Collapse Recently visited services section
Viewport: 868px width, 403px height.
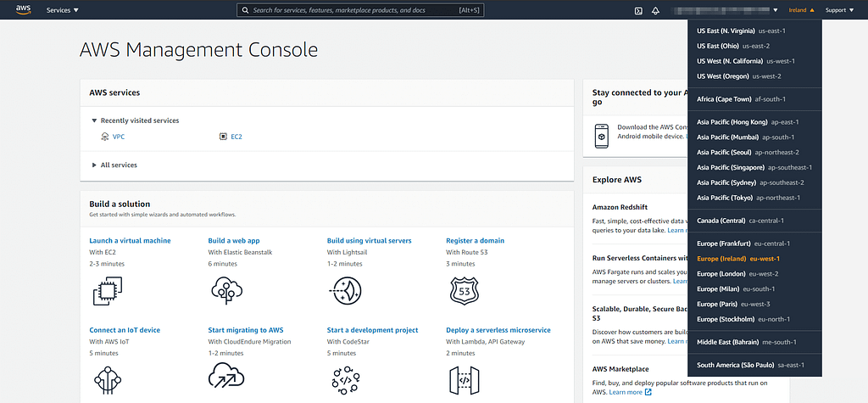(136, 120)
